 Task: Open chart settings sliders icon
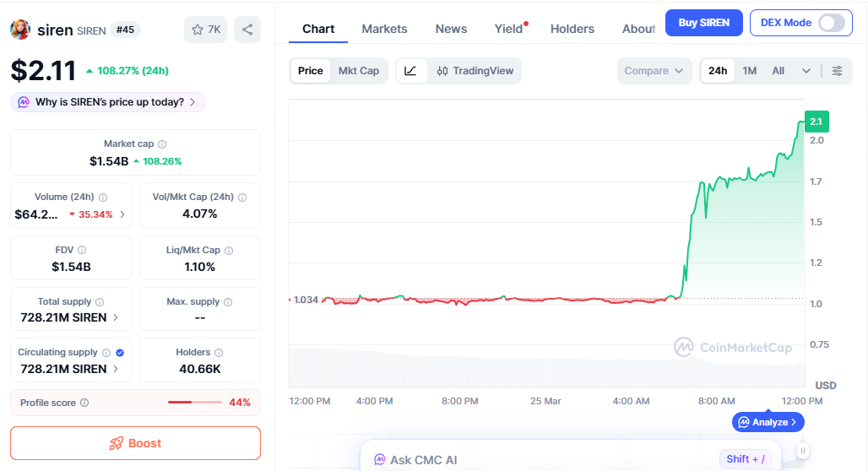[x=837, y=71]
